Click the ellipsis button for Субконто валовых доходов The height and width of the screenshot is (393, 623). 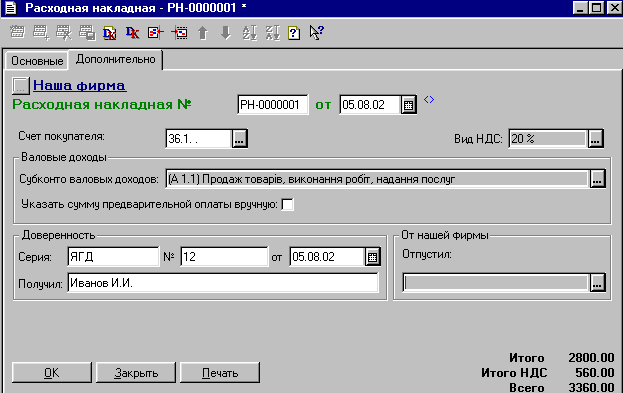click(597, 179)
